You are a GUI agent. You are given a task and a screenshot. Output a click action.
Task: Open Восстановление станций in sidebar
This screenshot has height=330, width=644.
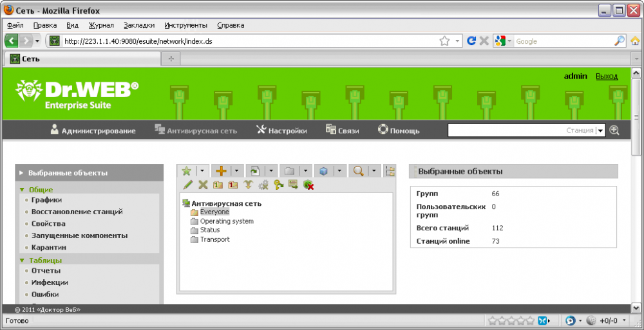[x=77, y=212]
